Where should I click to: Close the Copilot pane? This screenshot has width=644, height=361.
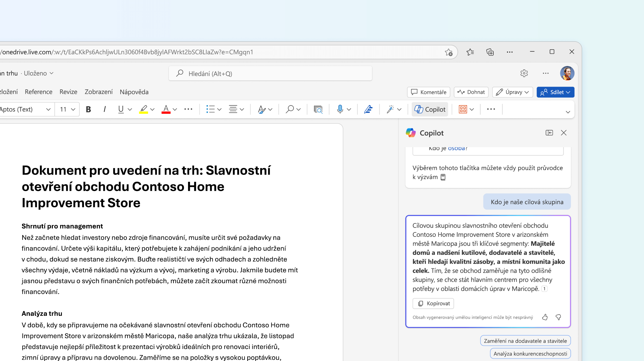pyautogui.click(x=564, y=133)
